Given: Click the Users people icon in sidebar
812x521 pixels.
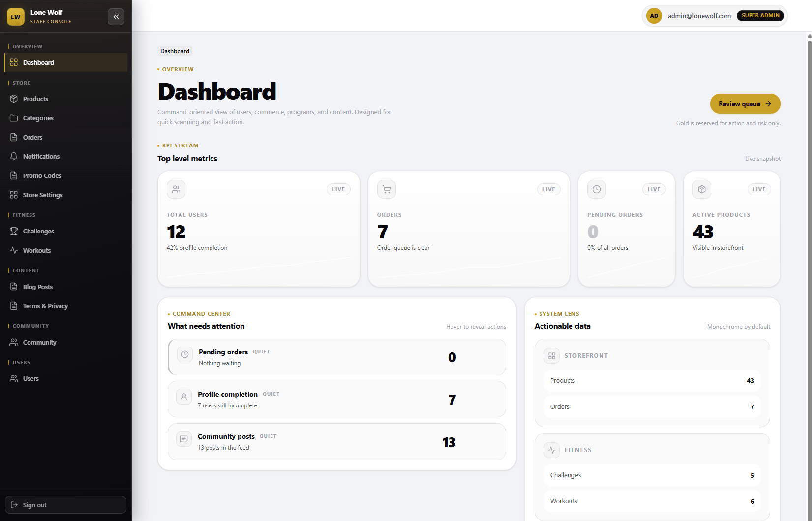Looking at the screenshot, I should 14,378.
